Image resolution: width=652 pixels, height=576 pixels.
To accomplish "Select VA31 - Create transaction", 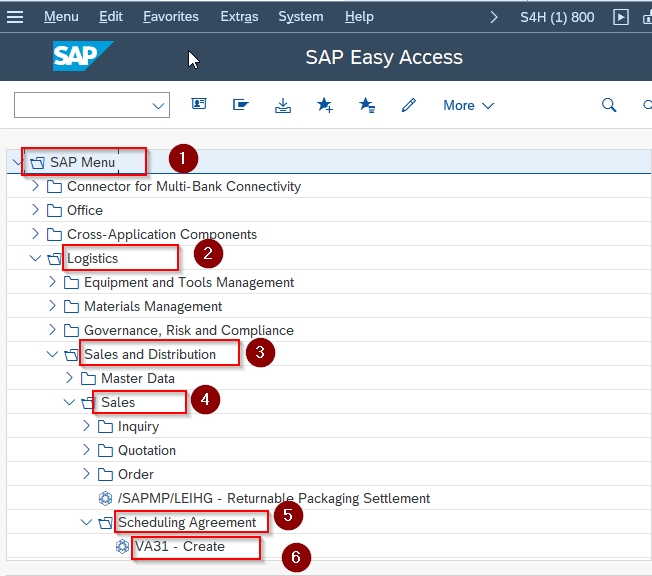I will (x=180, y=546).
